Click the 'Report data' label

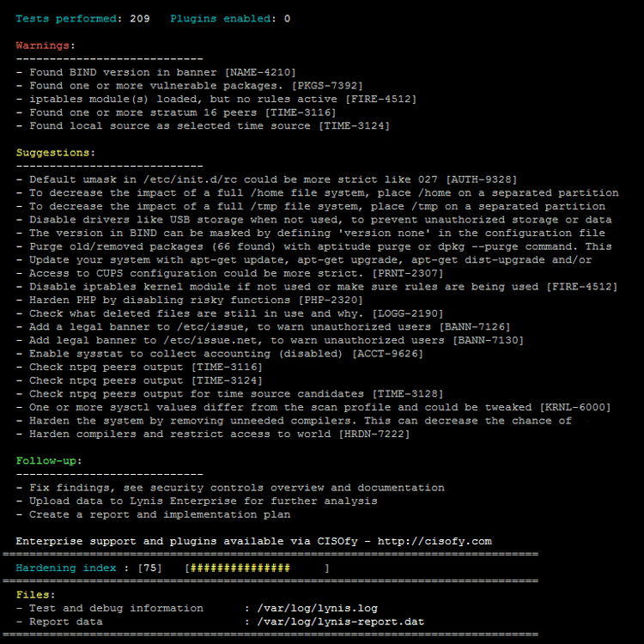(x=66, y=622)
